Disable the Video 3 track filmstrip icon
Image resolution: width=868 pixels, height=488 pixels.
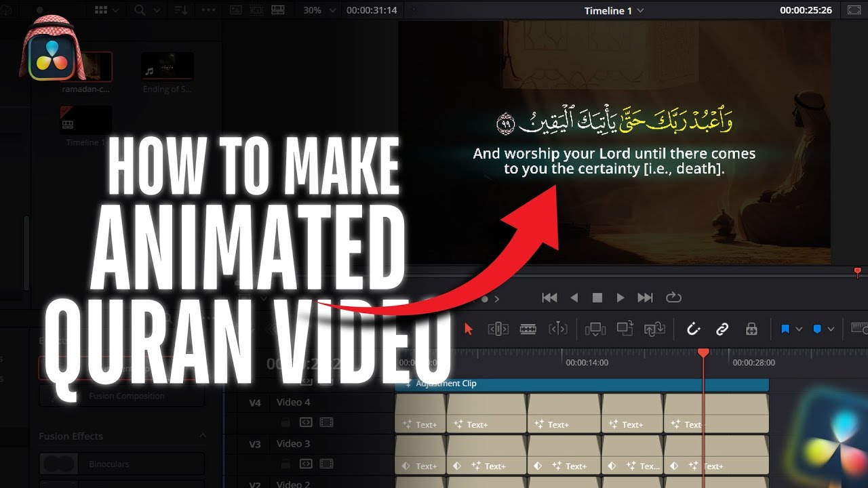326,464
